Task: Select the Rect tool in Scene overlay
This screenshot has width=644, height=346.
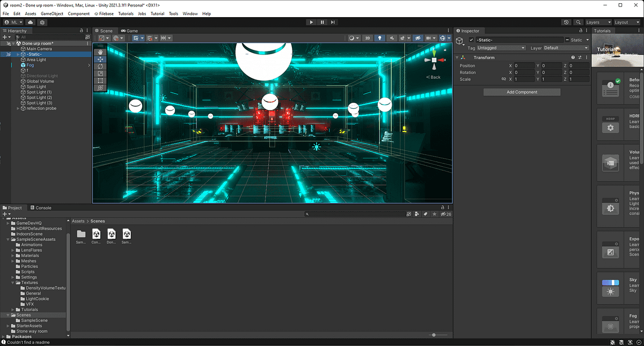Action: pyautogui.click(x=100, y=80)
